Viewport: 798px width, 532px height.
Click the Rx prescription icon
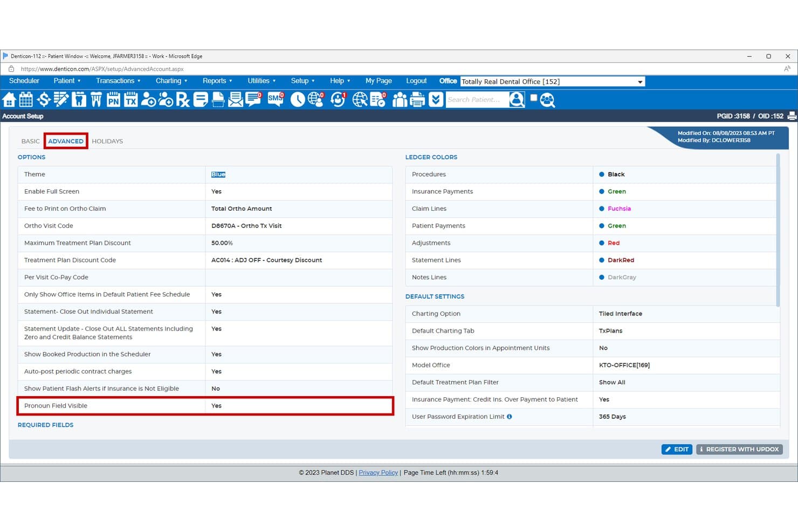183,100
